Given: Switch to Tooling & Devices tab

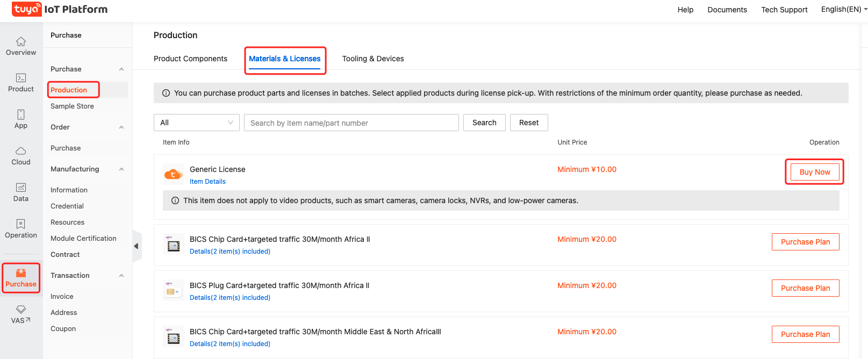Looking at the screenshot, I should pos(373,59).
